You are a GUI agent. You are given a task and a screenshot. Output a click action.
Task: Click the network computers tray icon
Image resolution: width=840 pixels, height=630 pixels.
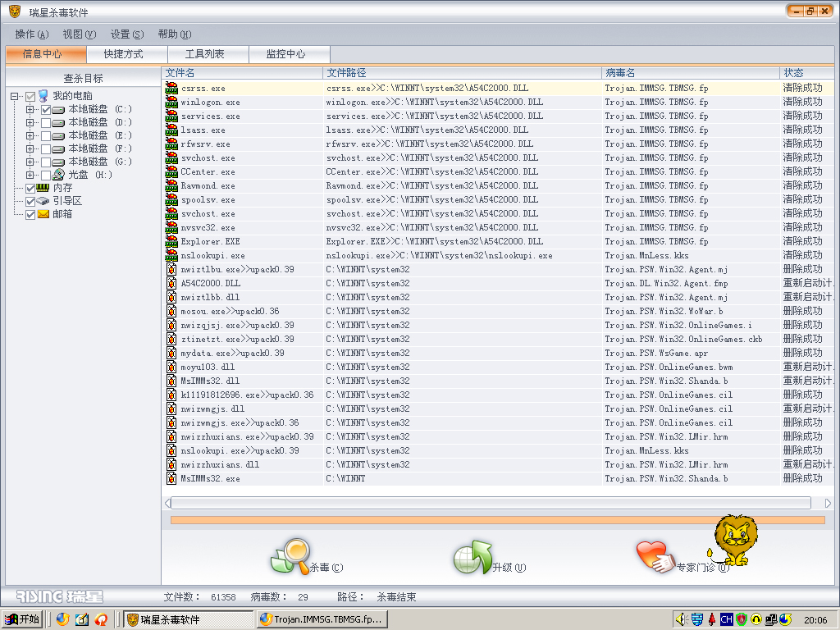771,619
